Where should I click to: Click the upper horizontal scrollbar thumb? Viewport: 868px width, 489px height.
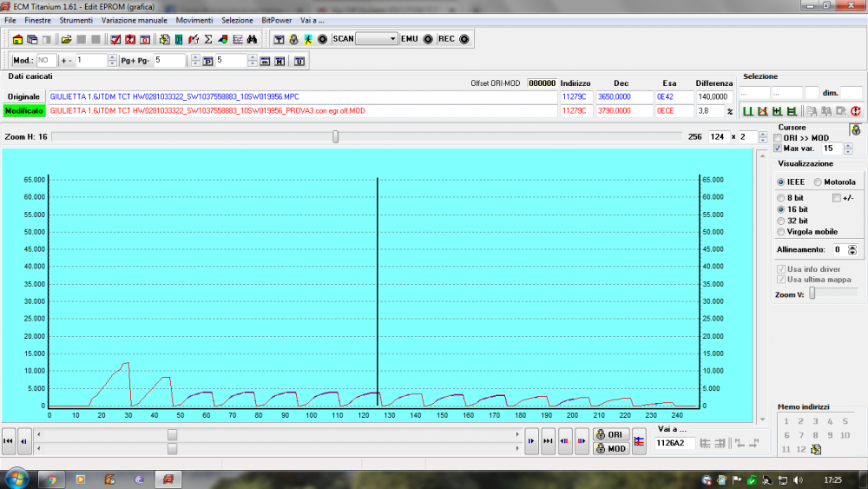(172, 435)
